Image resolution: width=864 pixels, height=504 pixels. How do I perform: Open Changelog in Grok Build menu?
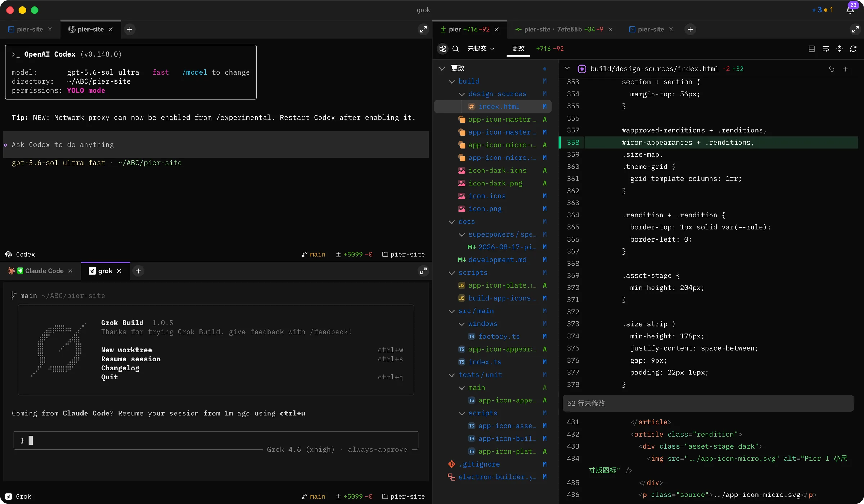tap(120, 368)
